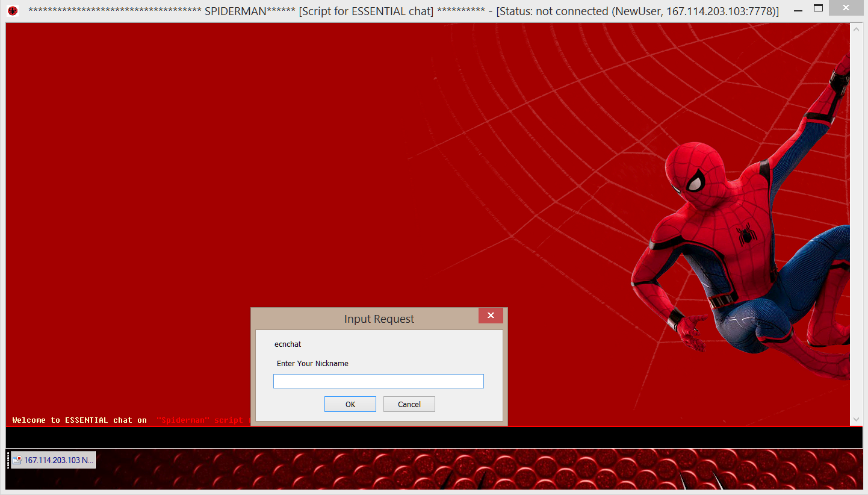Click the switchbar drag handle grip
This screenshot has height=495, width=868.
click(8, 460)
